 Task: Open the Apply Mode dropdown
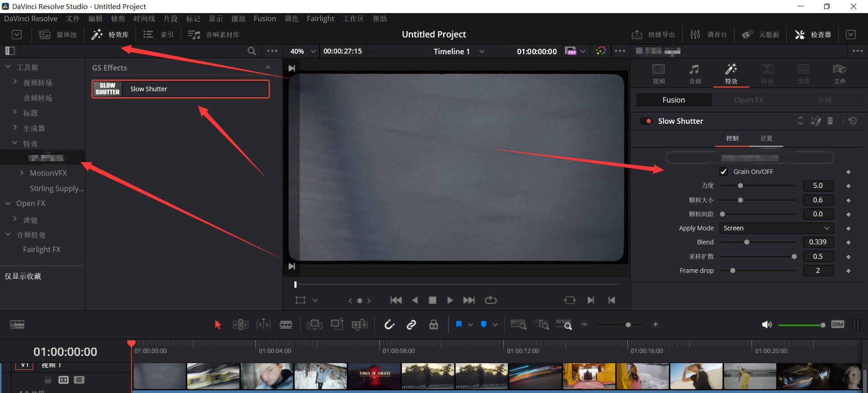[x=776, y=228]
